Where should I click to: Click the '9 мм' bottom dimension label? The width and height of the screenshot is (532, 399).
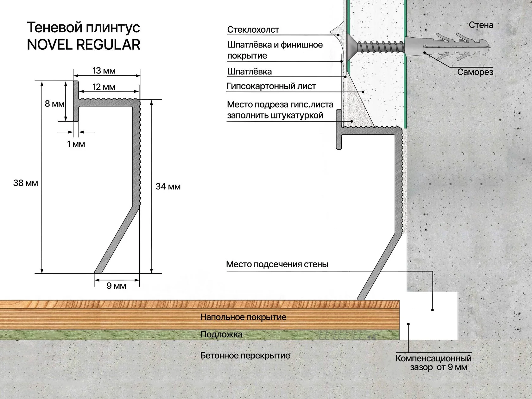coord(116,286)
